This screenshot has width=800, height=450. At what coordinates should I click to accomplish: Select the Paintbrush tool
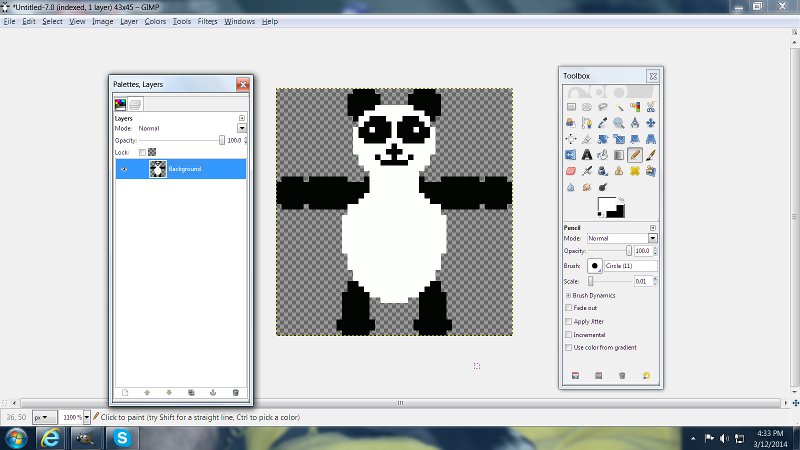651,155
